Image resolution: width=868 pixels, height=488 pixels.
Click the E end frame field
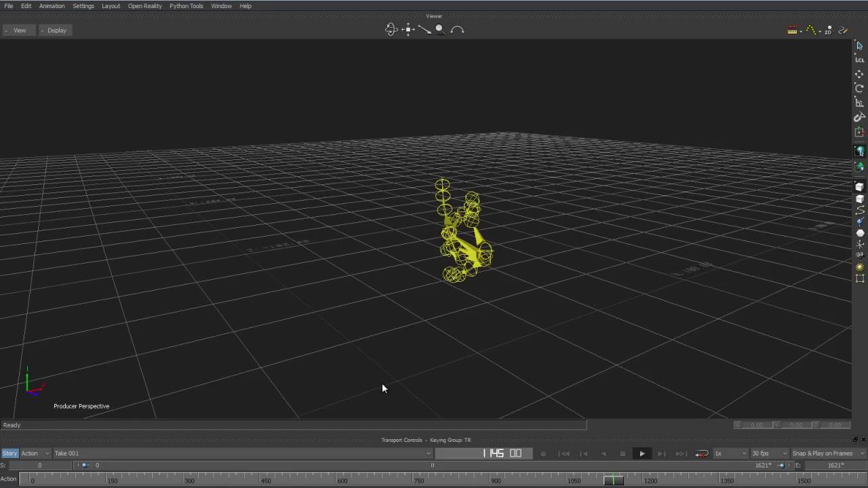pyautogui.click(x=834, y=465)
